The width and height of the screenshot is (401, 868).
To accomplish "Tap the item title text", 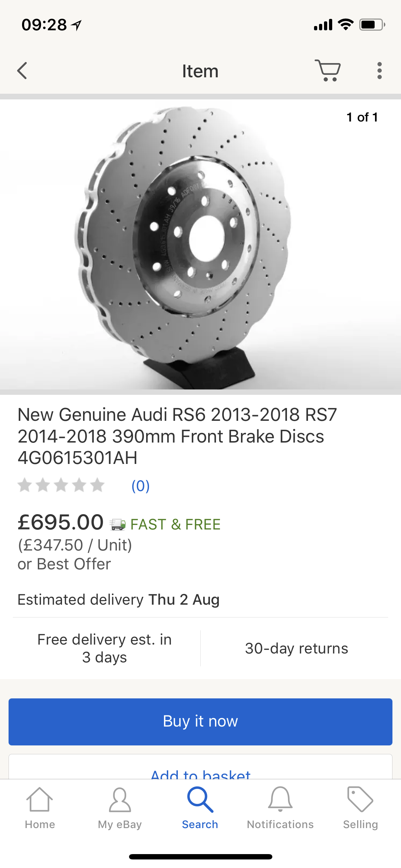I will (177, 436).
